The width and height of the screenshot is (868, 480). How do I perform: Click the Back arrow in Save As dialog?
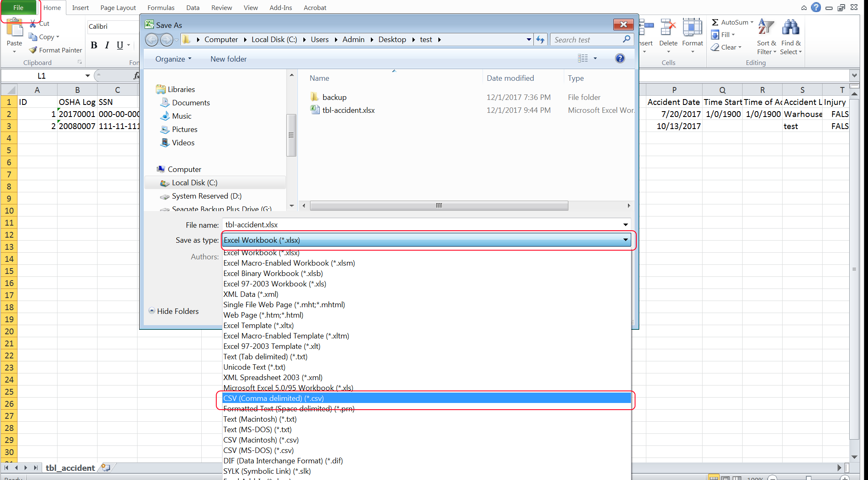tap(152, 40)
